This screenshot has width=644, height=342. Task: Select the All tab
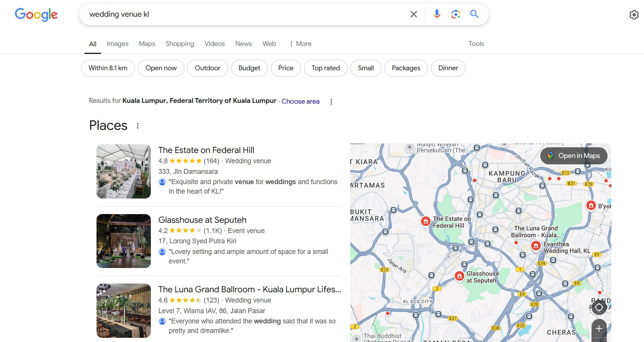[93, 44]
